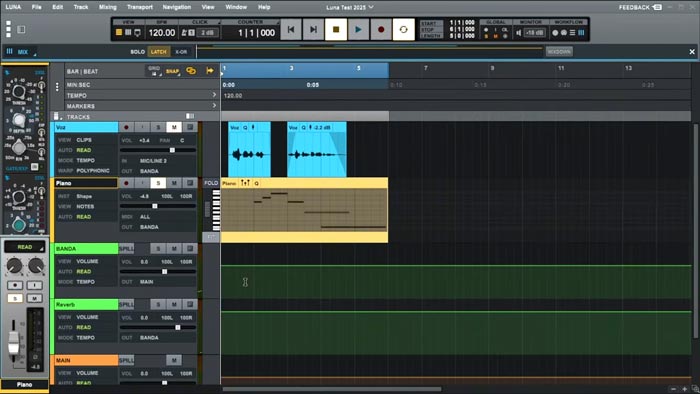This screenshot has height=394, width=700.
Task: Click the FEEDBACK icon at top right
Action: 657,7
